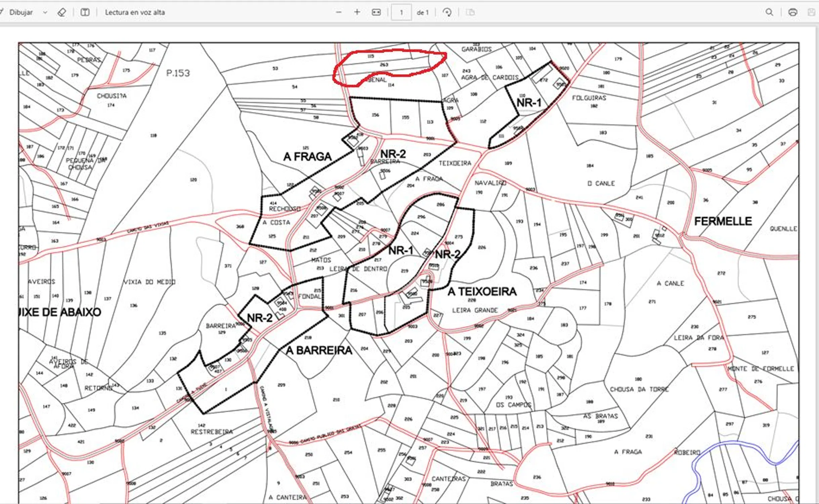Click the A FRAGA bold map label
Image resolution: width=819 pixels, height=504 pixels.
pos(307,157)
